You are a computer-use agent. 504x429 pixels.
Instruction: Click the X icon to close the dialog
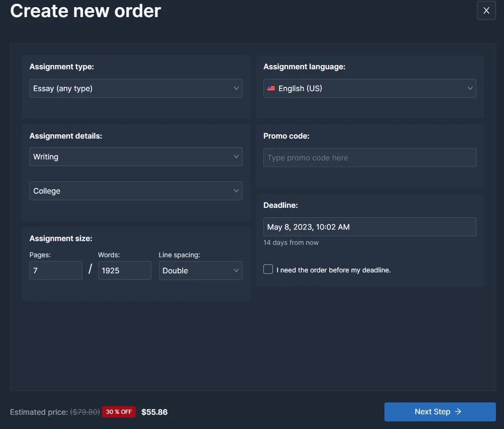486,10
